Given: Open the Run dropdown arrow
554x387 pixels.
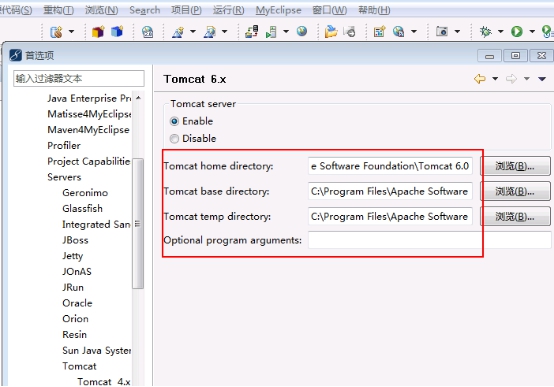Looking at the screenshot, I should pyautogui.click(x=532, y=31).
